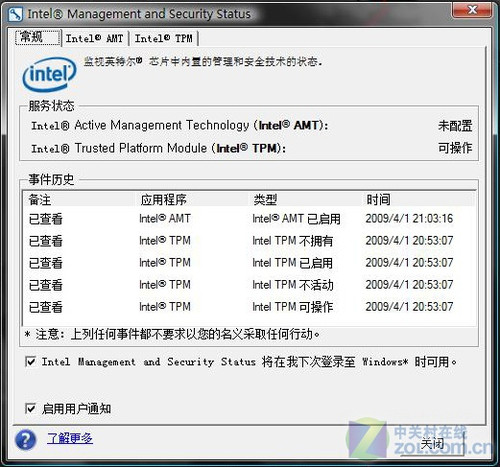Click the blue help question mark icon
The width and height of the screenshot is (500, 467).
[x=25, y=440]
